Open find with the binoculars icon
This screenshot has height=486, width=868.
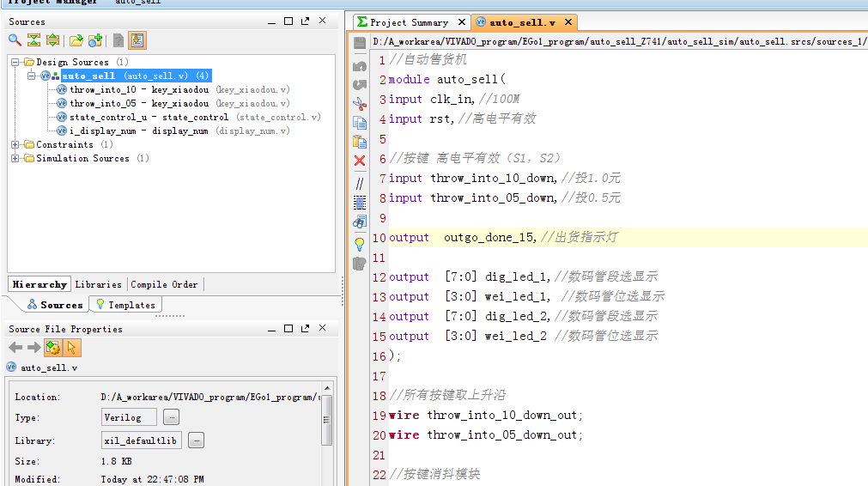pos(359,222)
